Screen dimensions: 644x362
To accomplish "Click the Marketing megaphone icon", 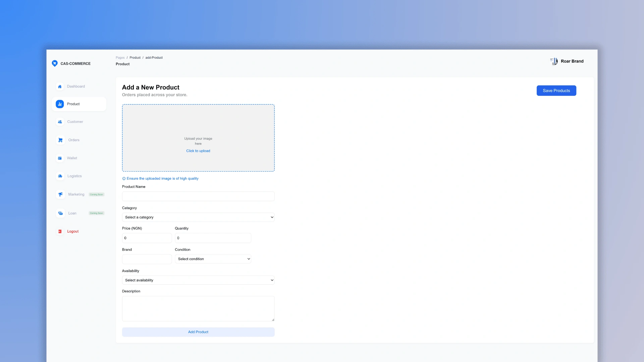I will 60,194.
